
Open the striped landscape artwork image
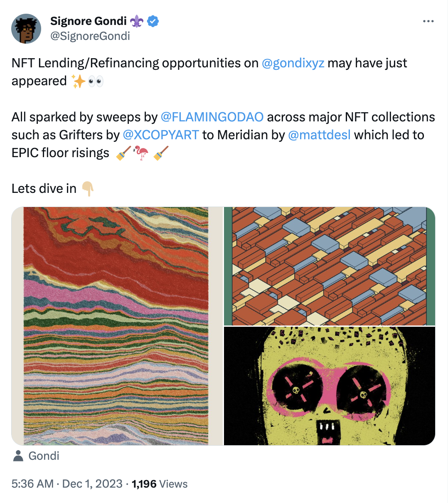(x=117, y=326)
